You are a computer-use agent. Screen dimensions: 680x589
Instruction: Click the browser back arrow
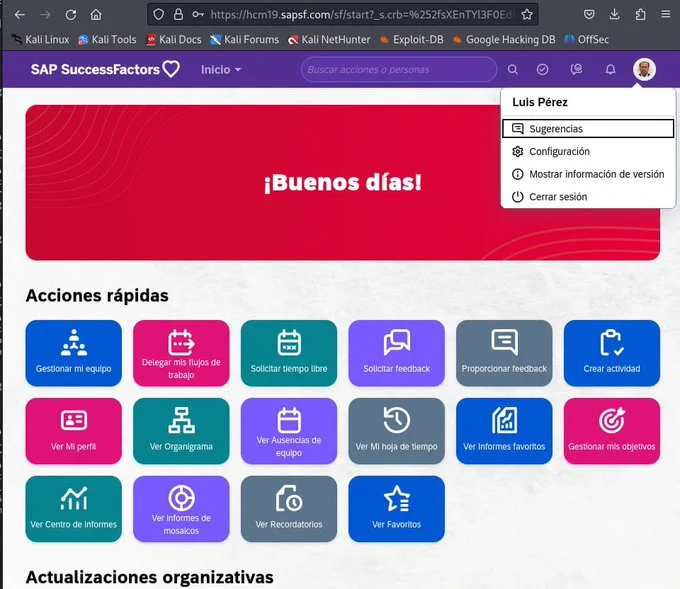pyautogui.click(x=20, y=15)
